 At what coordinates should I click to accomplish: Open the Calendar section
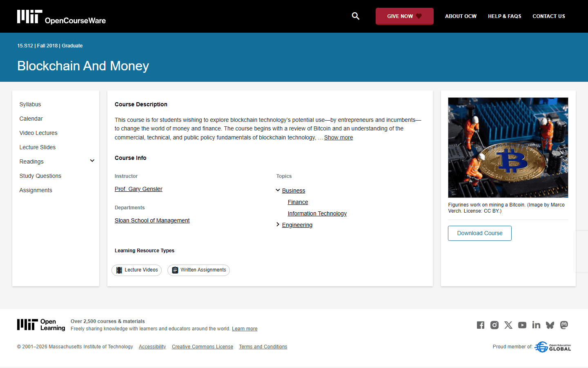pyautogui.click(x=31, y=119)
